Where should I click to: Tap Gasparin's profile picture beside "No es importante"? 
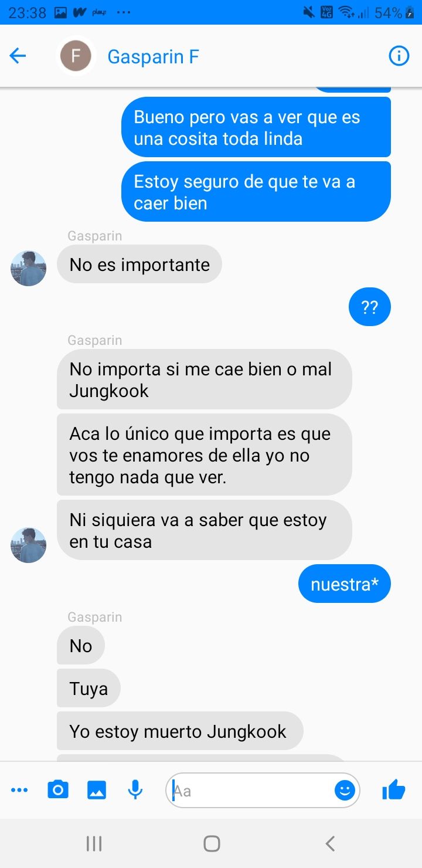pyautogui.click(x=28, y=269)
